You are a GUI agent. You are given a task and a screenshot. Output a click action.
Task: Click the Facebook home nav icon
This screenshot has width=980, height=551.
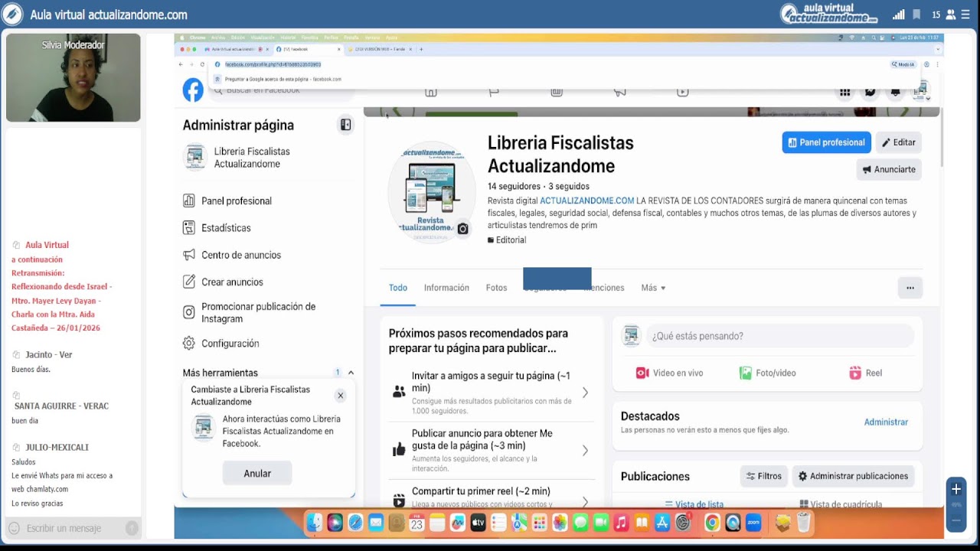click(x=431, y=92)
